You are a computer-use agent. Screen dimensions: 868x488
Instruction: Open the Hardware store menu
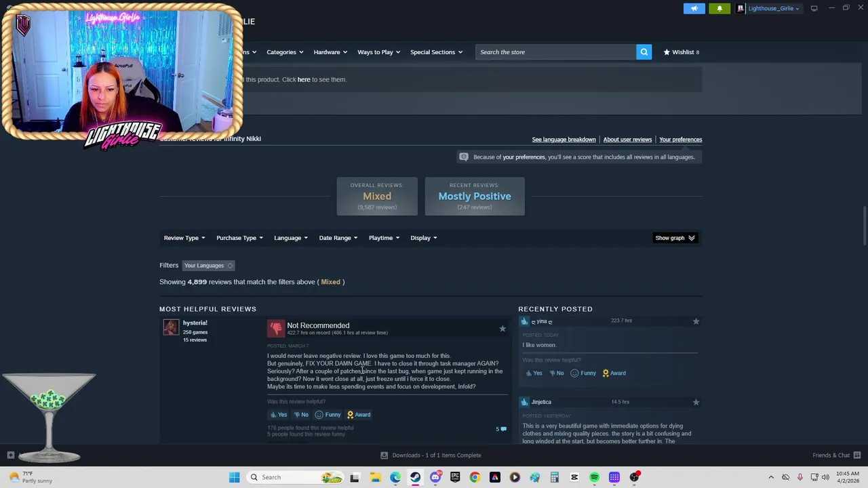330,52
